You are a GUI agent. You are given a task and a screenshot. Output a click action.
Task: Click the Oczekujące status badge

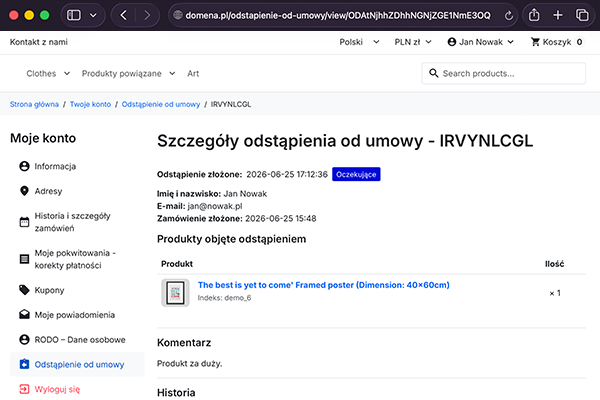coord(356,174)
